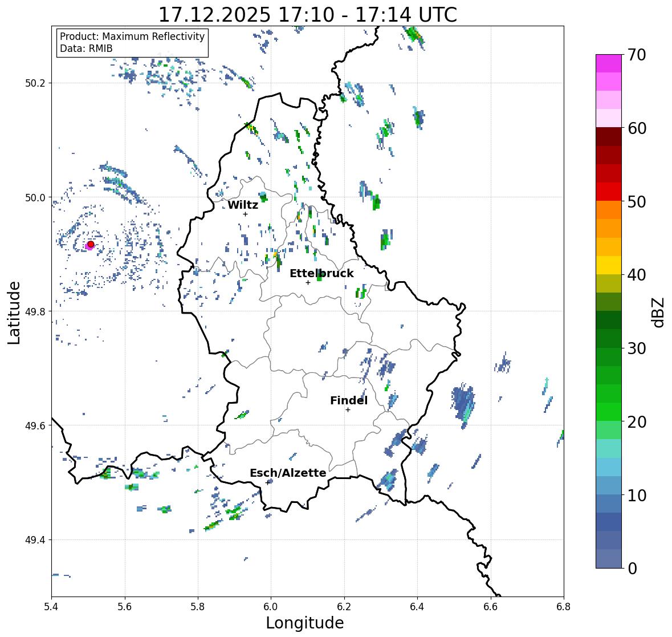Click the Wiltz cross marker
672x637 pixels.
[x=245, y=214]
